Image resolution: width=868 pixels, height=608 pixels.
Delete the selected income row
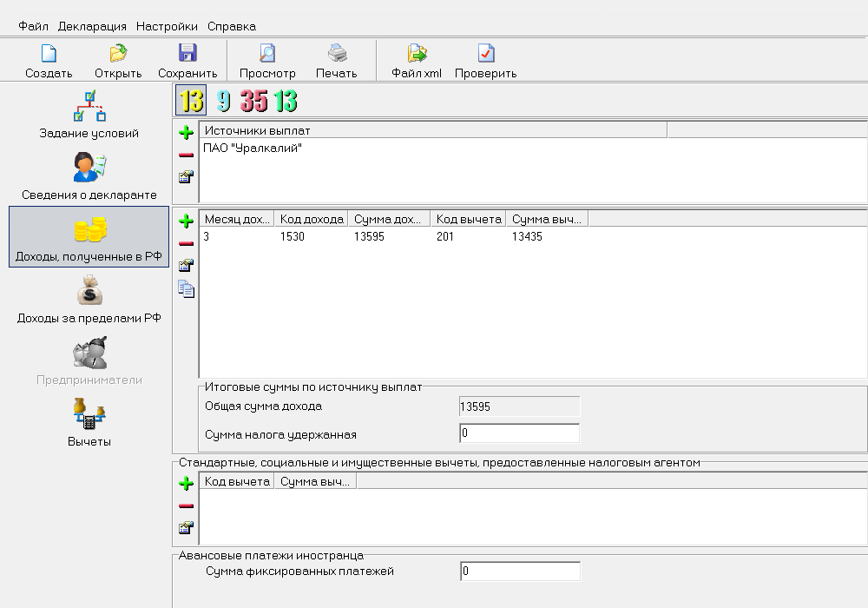[x=186, y=244]
